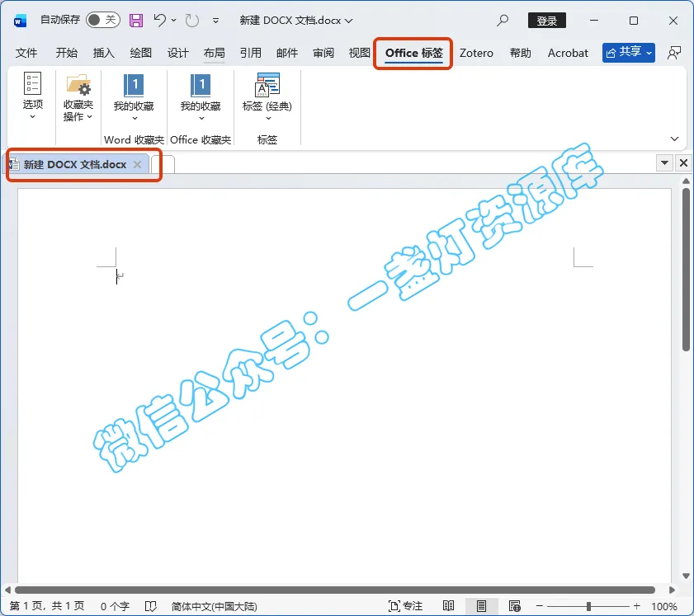Click the 登录 sign-in button
Screen dimensions: 694x616
(x=546, y=21)
